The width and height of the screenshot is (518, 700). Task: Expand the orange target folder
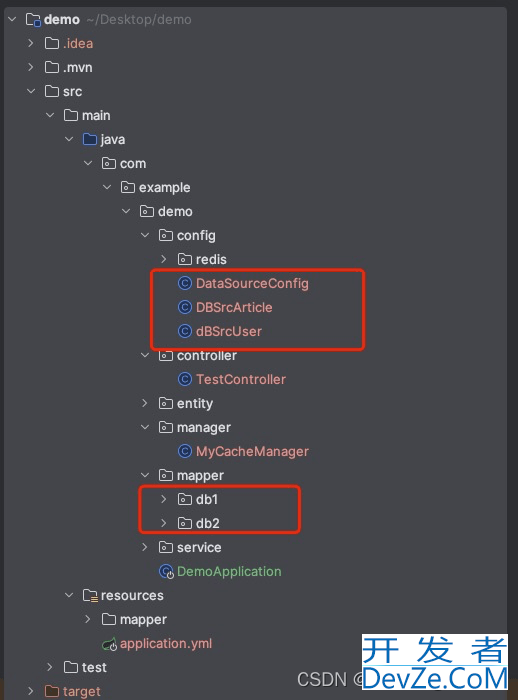pos(30,691)
